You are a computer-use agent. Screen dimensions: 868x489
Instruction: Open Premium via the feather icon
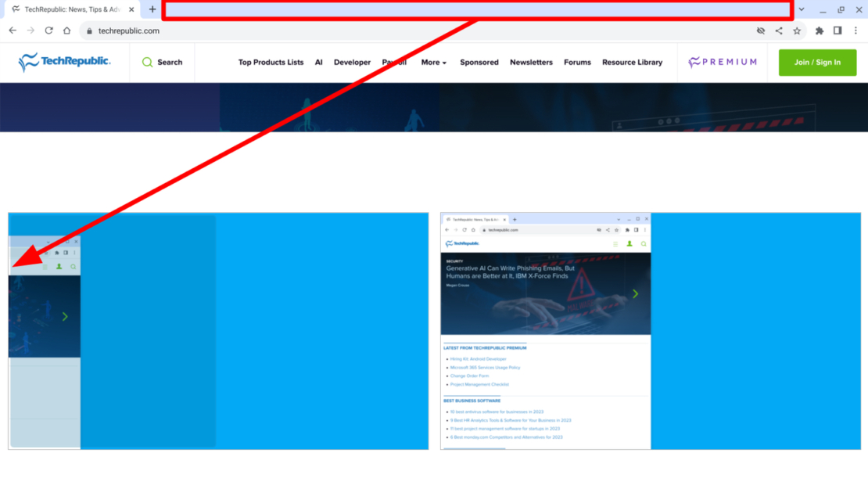coord(694,61)
